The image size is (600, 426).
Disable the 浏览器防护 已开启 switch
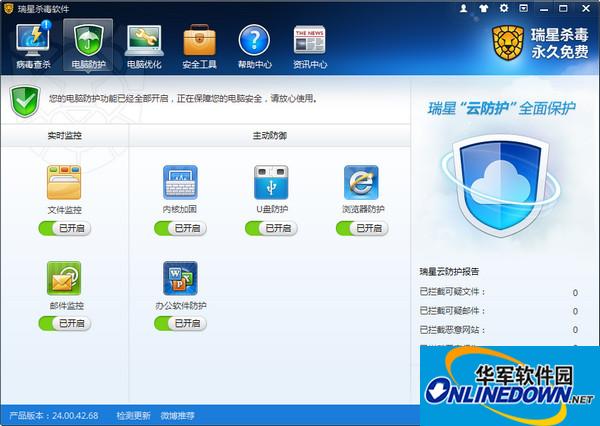tap(361, 228)
